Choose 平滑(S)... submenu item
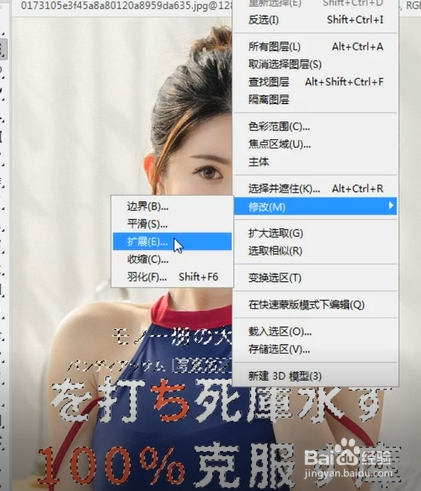The image size is (421, 491). coord(172,224)
